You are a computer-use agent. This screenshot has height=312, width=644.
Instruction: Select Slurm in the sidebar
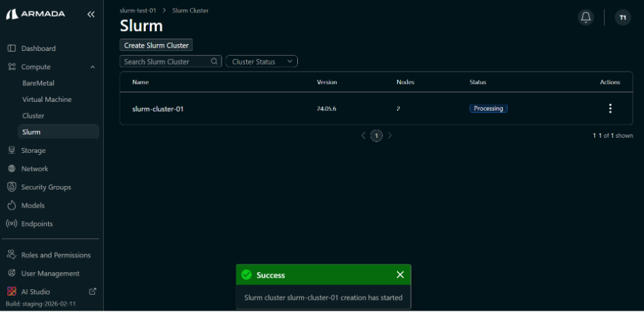click(58, 132)
